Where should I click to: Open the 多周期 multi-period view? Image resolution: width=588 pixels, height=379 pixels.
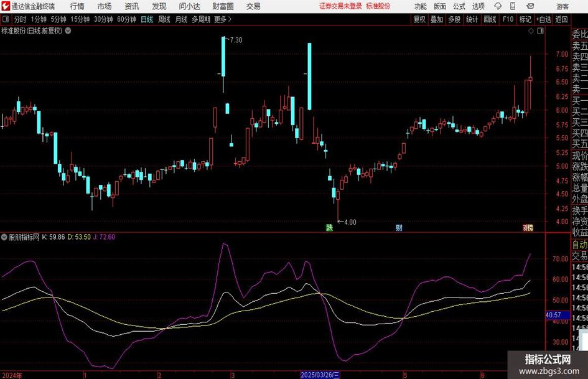pyautogui.click(x=201, y=19)
